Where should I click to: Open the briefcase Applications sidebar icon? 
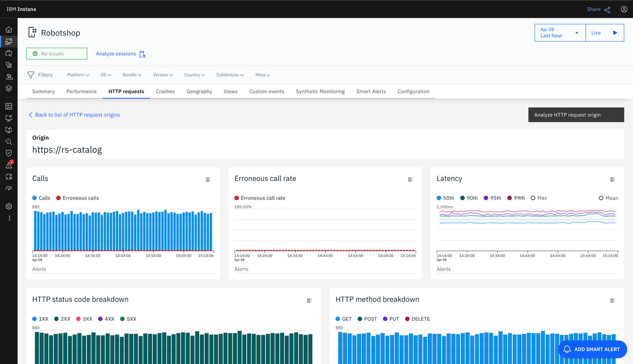(9, 53)
